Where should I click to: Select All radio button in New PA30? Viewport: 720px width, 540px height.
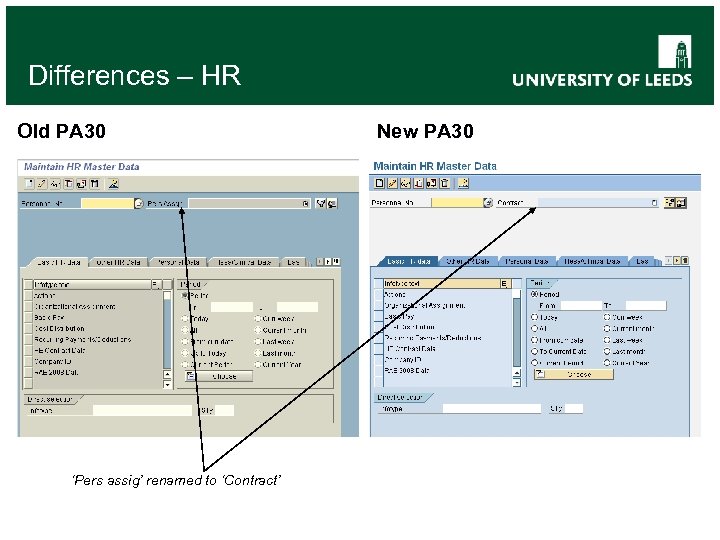534,328
